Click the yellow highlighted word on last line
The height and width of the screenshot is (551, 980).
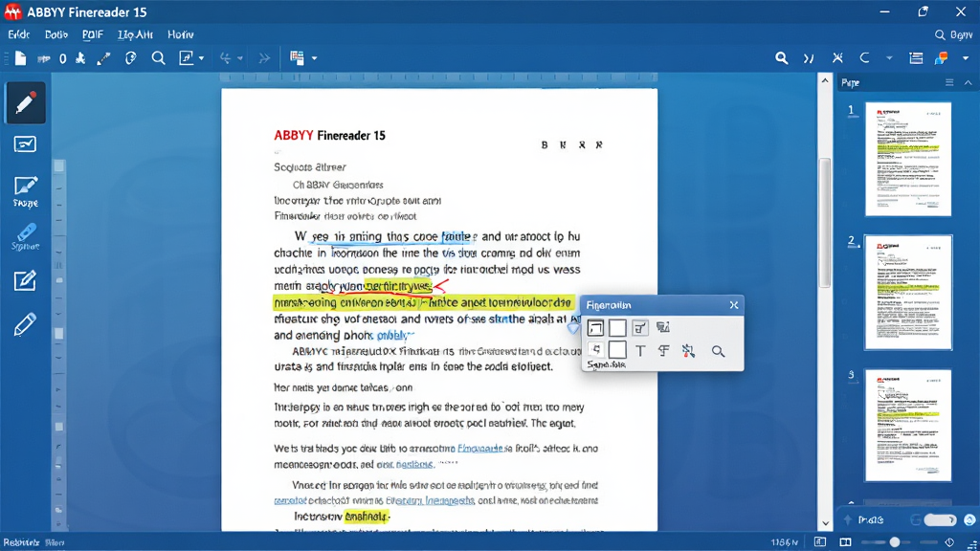(x=367, y=517)
